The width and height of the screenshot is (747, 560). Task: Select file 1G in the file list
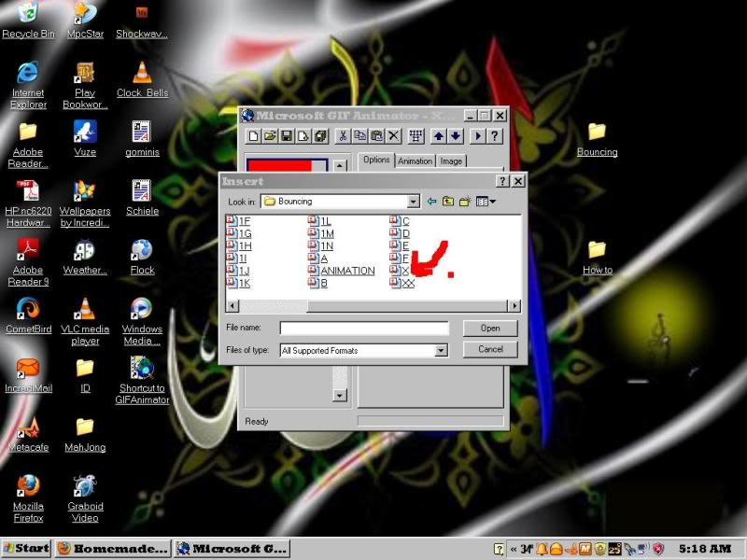point(239,233)
